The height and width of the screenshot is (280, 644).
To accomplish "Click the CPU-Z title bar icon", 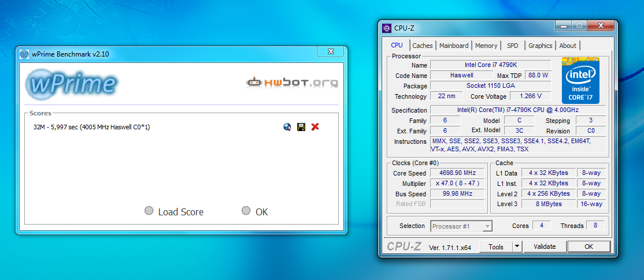I will coord(387,28).
